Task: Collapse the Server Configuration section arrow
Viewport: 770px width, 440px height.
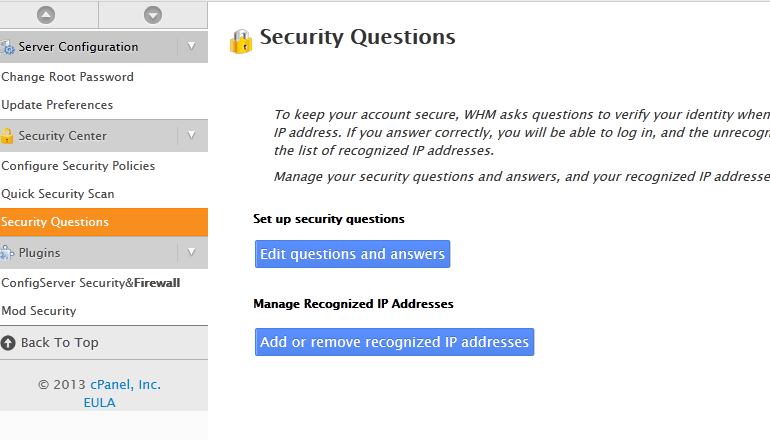Action: coord(192,47)
